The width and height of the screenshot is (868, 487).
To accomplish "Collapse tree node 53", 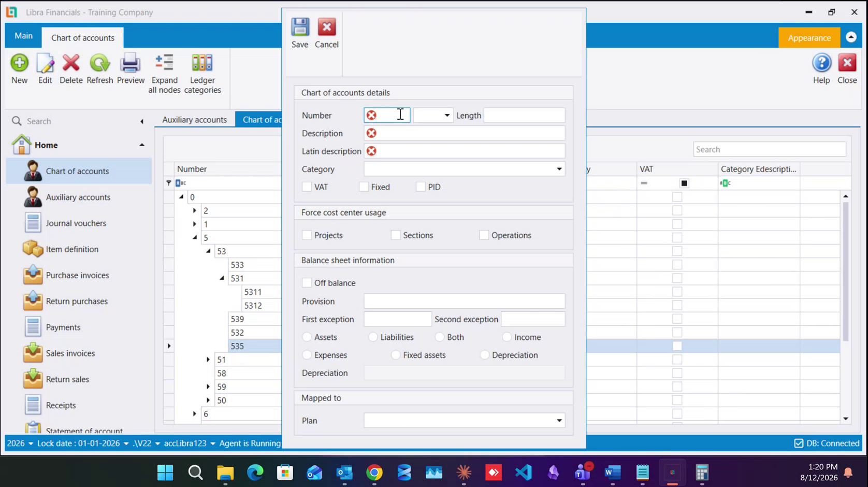I will click(208, 251).
